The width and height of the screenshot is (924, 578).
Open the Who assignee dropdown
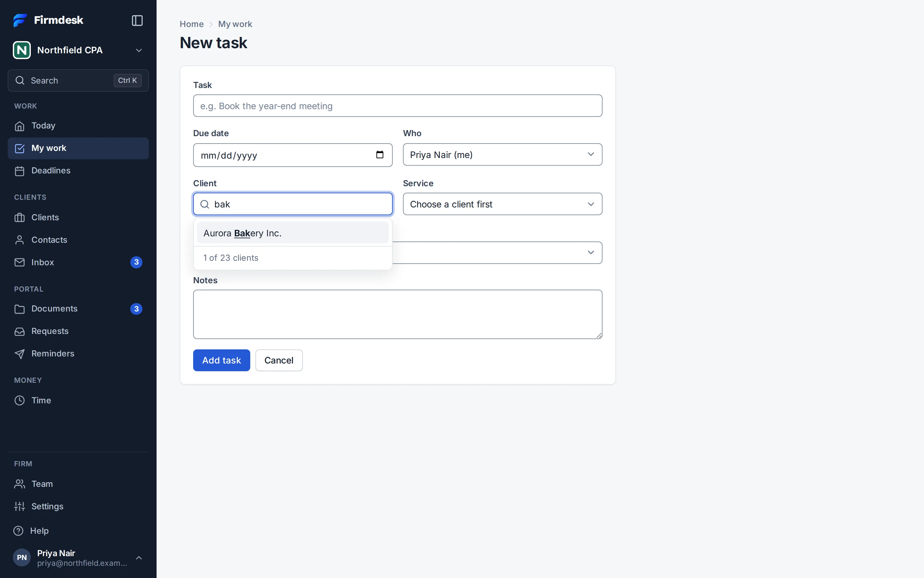pos(502,154)
